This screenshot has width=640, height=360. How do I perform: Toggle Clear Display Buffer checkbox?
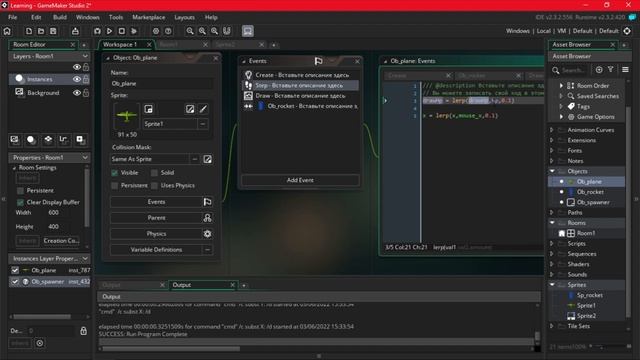[x=20, y=202]
